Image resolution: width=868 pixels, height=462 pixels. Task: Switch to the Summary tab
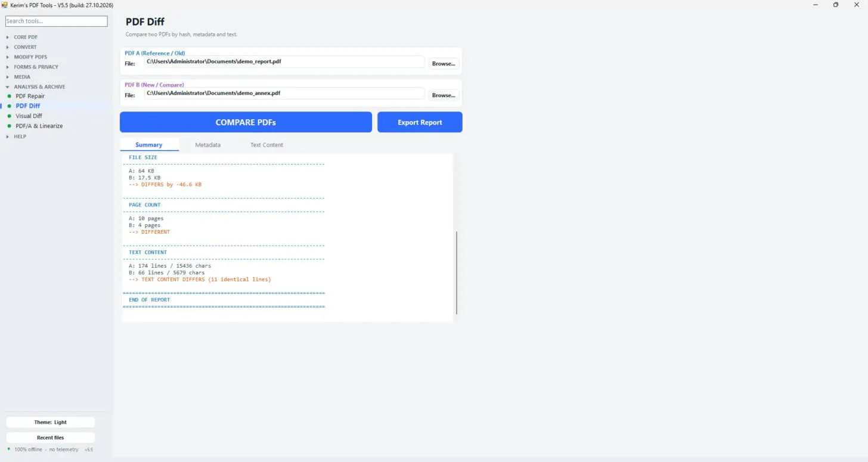149,145
